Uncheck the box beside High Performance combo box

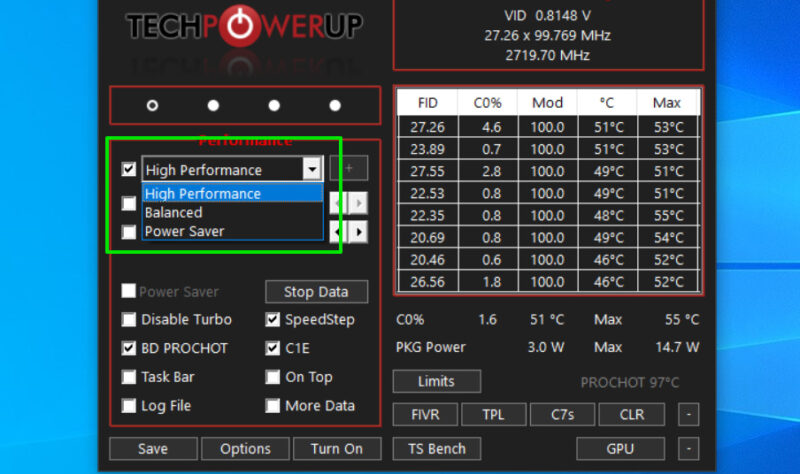pos(129,169)
